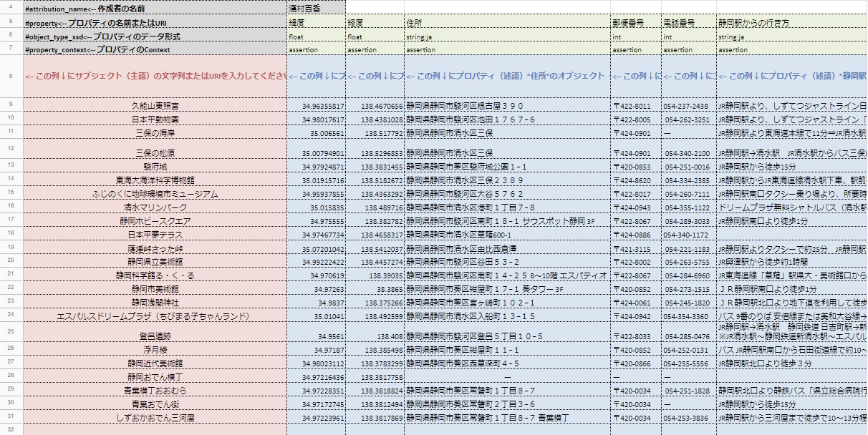868x435 pixels.
Task: Select the cell containing 久能山東照宮
Action: pyautogui.click(x=155, y=106)
